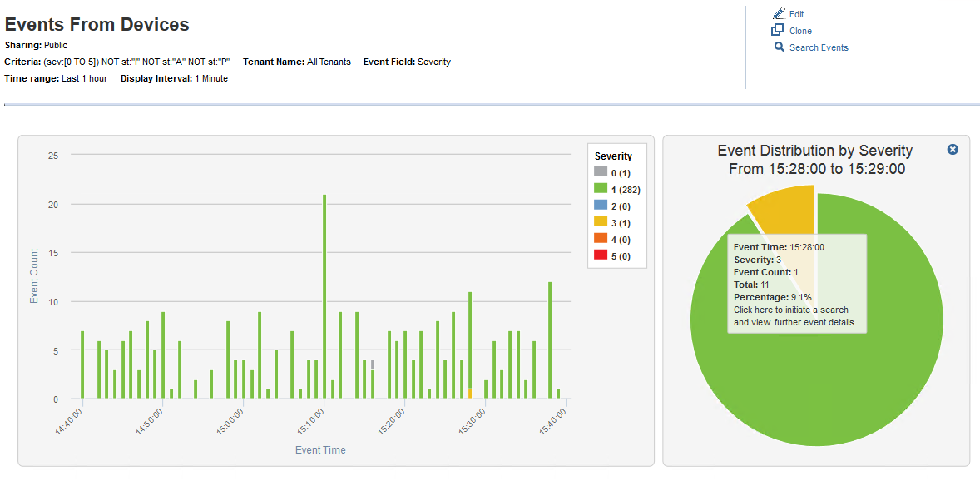Viewport: 980px width, 486px height.
Task: Toggle the green severity 1 legend swatch
Action: pyautogui.click(x=600, y=189)
